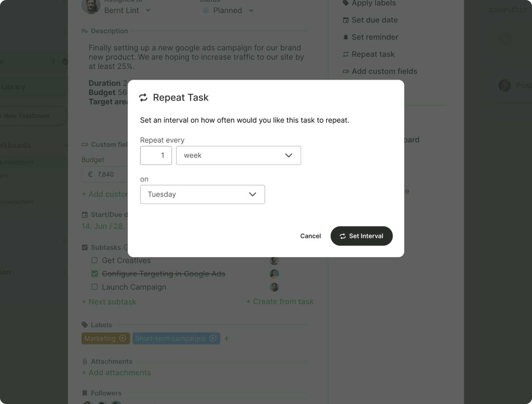Expand the Planned status dropdown
Viewport: 532px width, 404px height.
click(228, 11)
